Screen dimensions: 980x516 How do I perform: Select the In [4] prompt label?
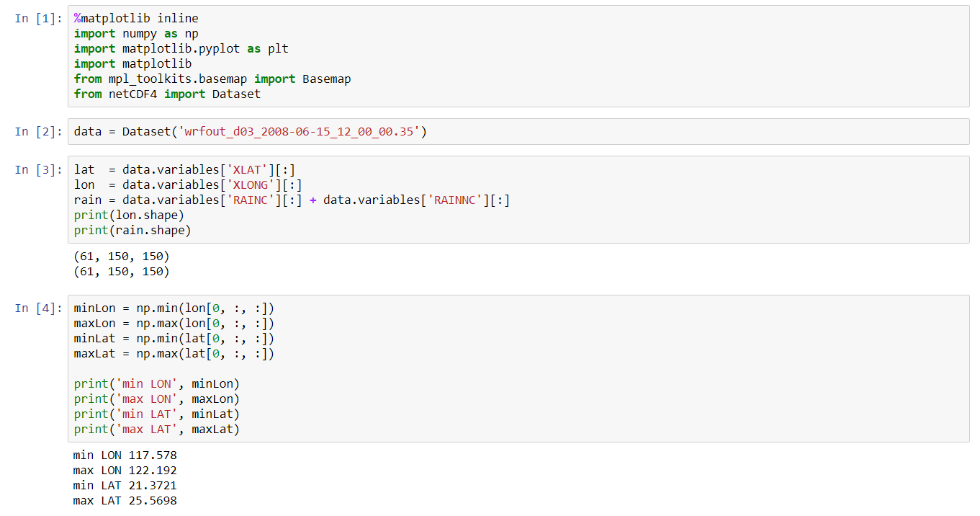point(38,308)
